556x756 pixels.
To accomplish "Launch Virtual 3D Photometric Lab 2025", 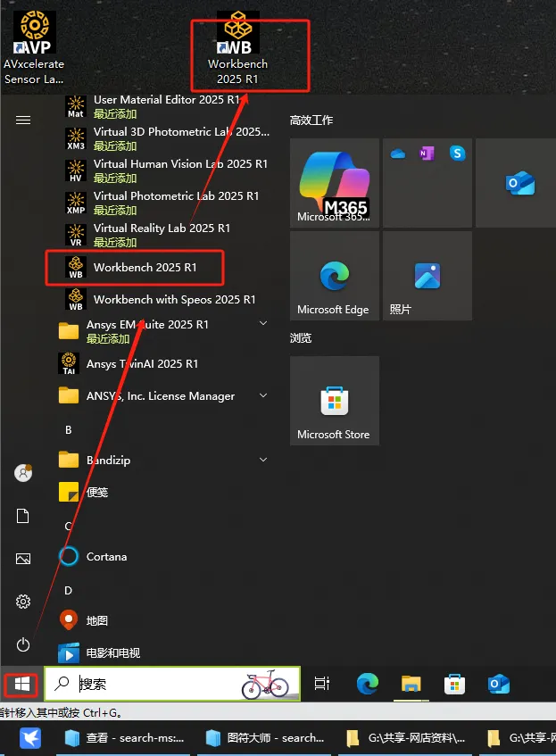I will [x=166, y=139].
